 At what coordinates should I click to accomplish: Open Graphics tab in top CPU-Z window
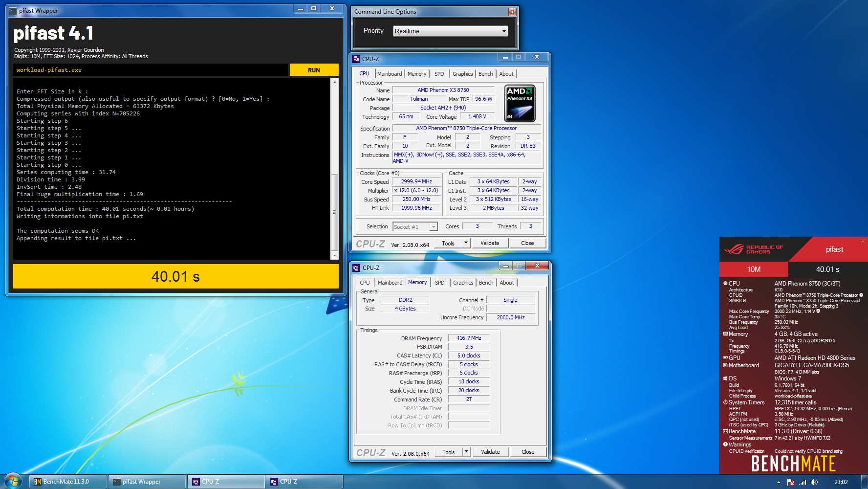462,74
